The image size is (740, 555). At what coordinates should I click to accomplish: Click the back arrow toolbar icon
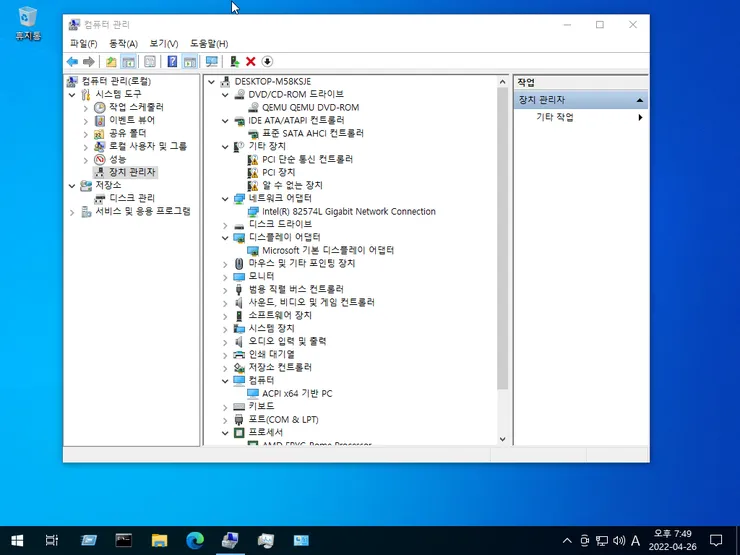pyautogui.click(x=72, y=61)
